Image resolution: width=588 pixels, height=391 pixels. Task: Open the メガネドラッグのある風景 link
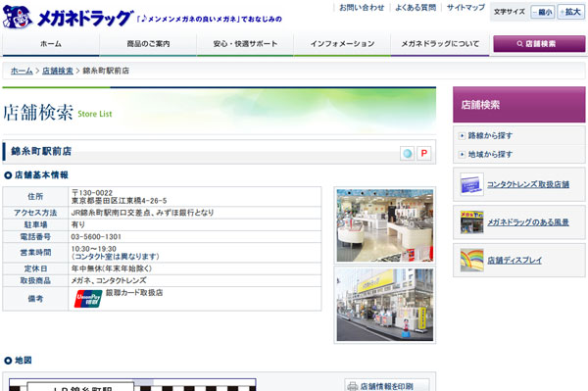point(528,222)
